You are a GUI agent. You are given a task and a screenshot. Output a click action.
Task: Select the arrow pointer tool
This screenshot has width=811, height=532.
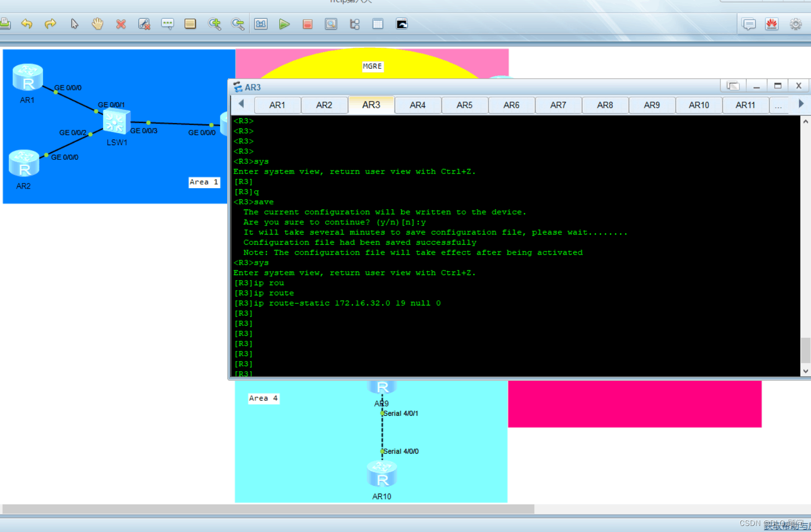(x=74, y=24)
